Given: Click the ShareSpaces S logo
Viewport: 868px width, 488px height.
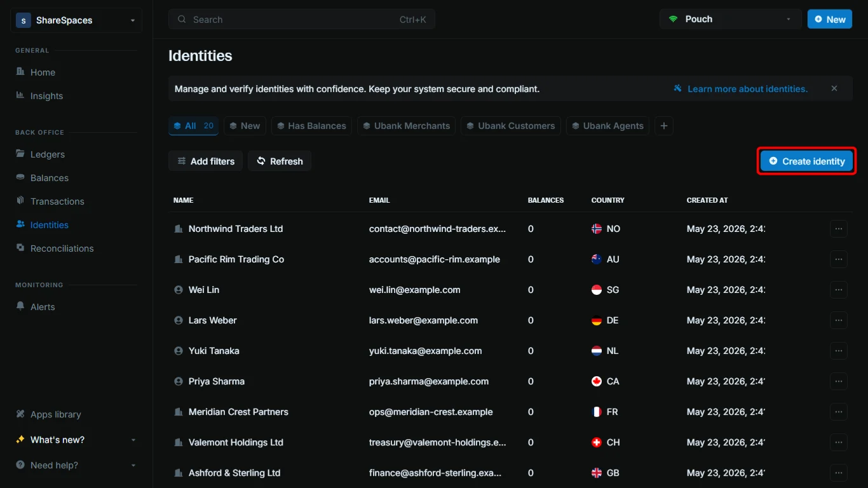Looking at the screenshot, I should 24,20.
